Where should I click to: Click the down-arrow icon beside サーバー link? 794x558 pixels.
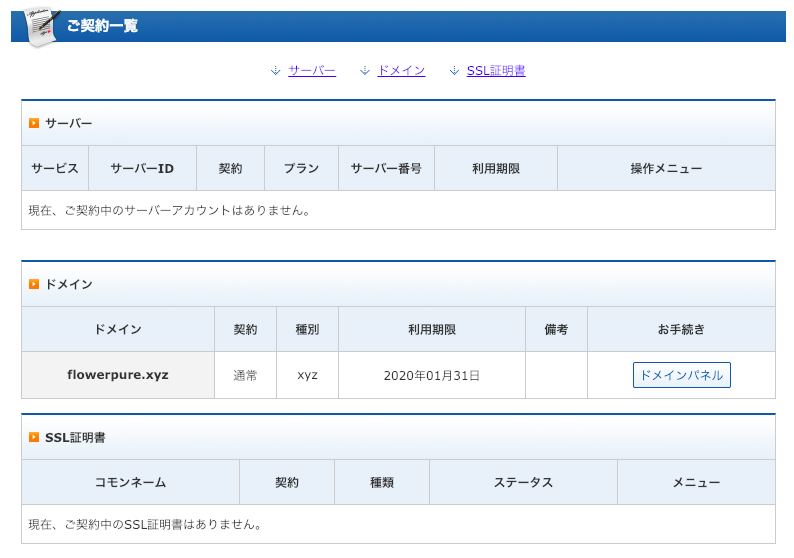(275, 70)
